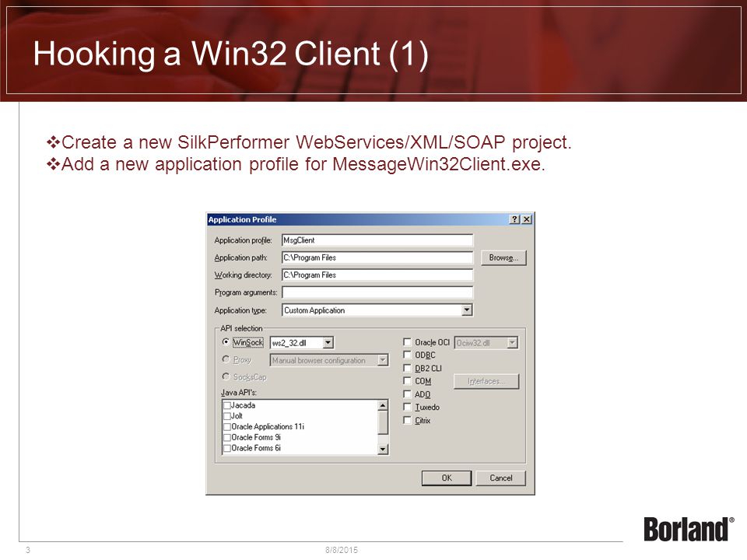Click the Borland logo
The image size is (747, 560).
point(689,529)
